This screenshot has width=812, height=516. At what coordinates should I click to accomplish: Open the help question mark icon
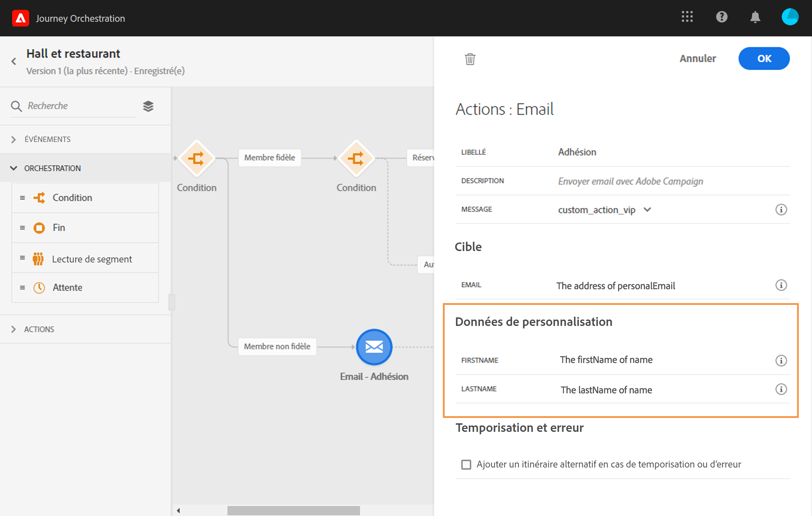[722, 17]
